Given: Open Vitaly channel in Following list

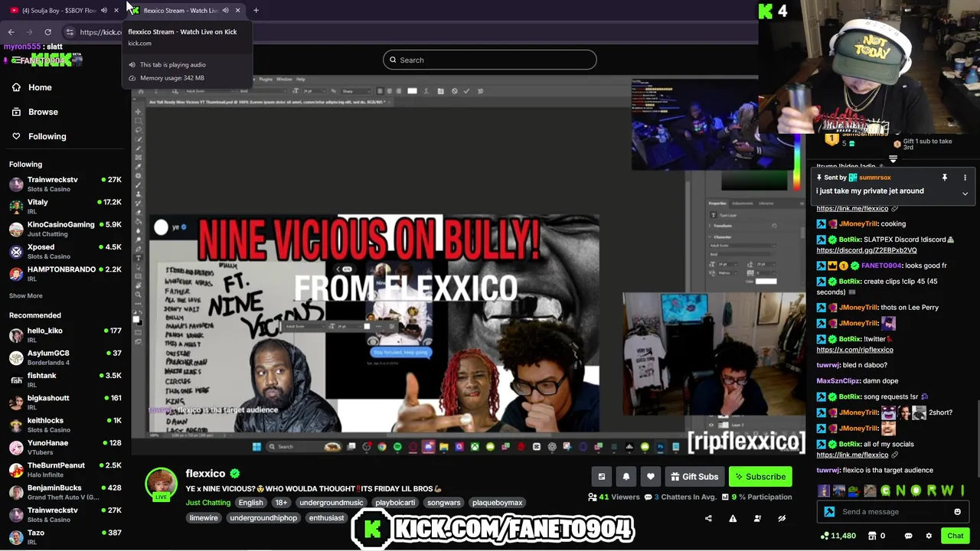Looking at the screenshot, I should [65, 207].
